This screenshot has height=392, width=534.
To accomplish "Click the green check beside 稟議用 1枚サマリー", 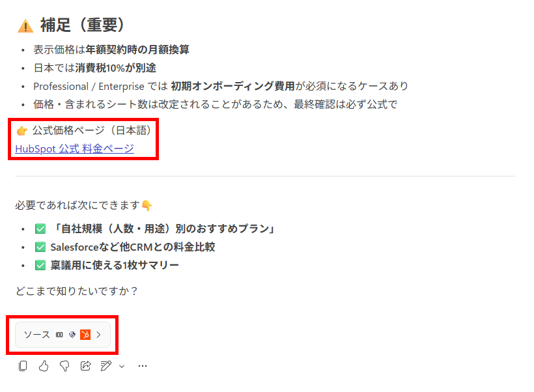I will pos(40,265).
